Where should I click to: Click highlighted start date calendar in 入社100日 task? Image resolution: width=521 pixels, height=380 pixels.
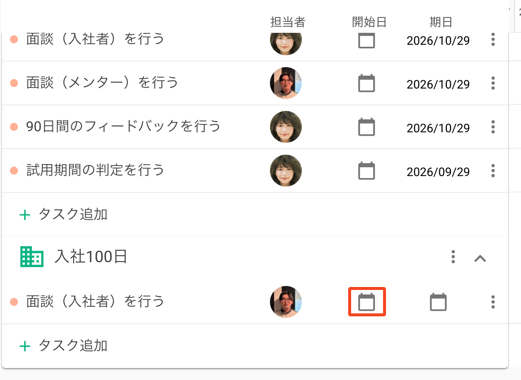367,302
